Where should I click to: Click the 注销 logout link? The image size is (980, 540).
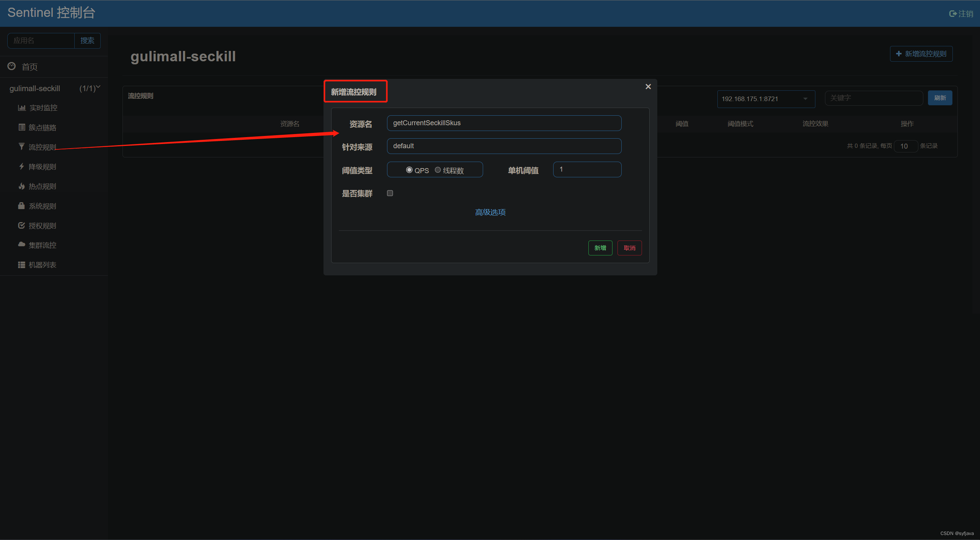tap(965, 14)
